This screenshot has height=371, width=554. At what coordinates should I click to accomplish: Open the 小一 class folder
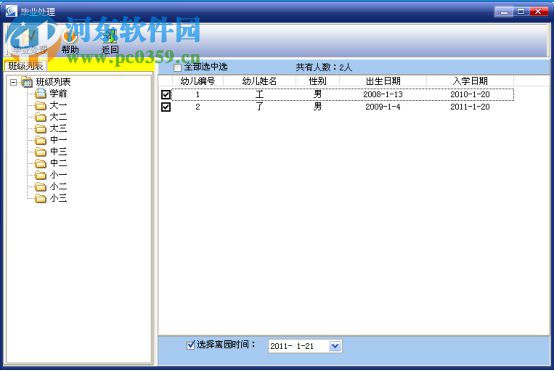[x=58, y=175]
